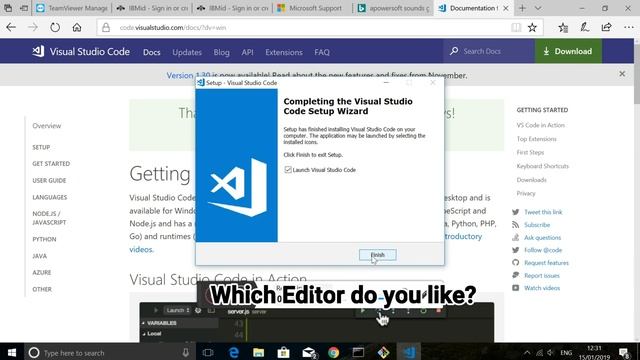
Task: Open Top Extensions link
Action: click(536, 139)
